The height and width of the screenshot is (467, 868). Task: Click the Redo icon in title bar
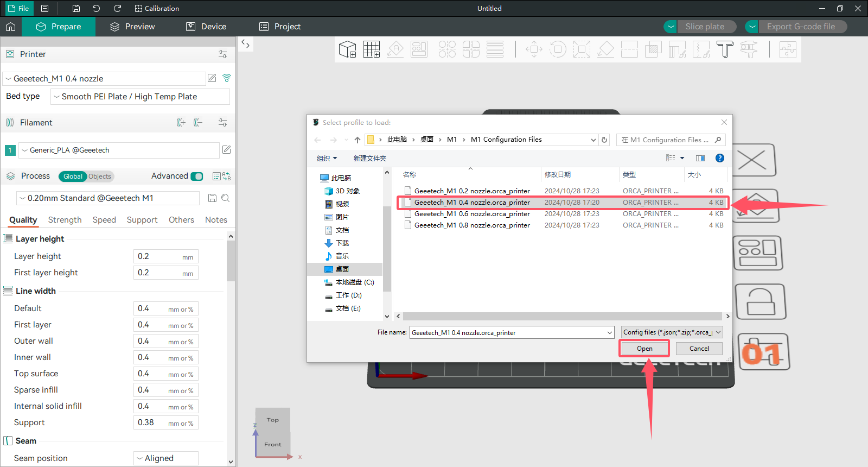coord(117,8)
